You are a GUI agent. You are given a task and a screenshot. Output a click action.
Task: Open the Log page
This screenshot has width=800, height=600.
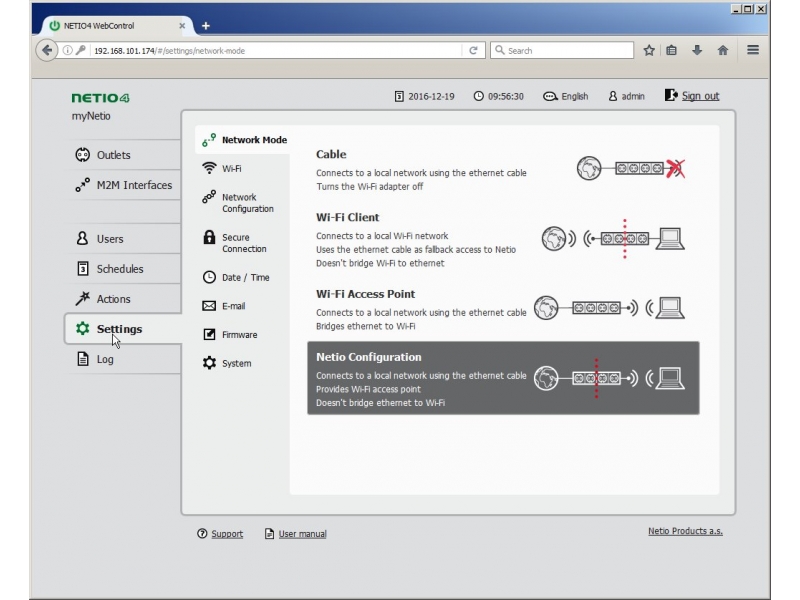pyautogui.click(x=123, y=359)
